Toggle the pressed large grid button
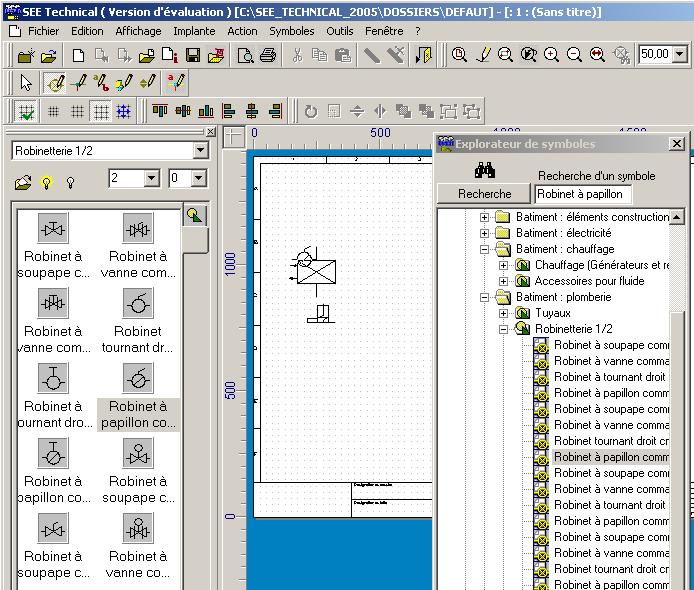694x590 pixels. pyautogui.click(x=101, y=111)
